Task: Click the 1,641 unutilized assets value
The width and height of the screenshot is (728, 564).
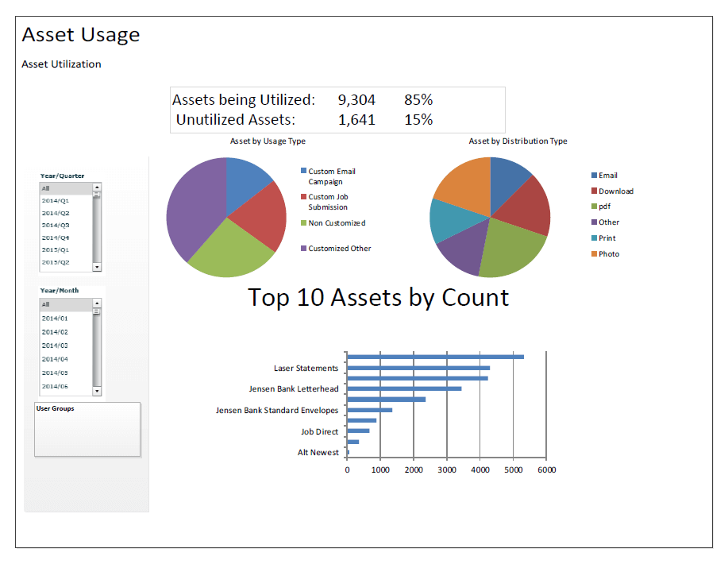Action: click(x=356, y=120)
